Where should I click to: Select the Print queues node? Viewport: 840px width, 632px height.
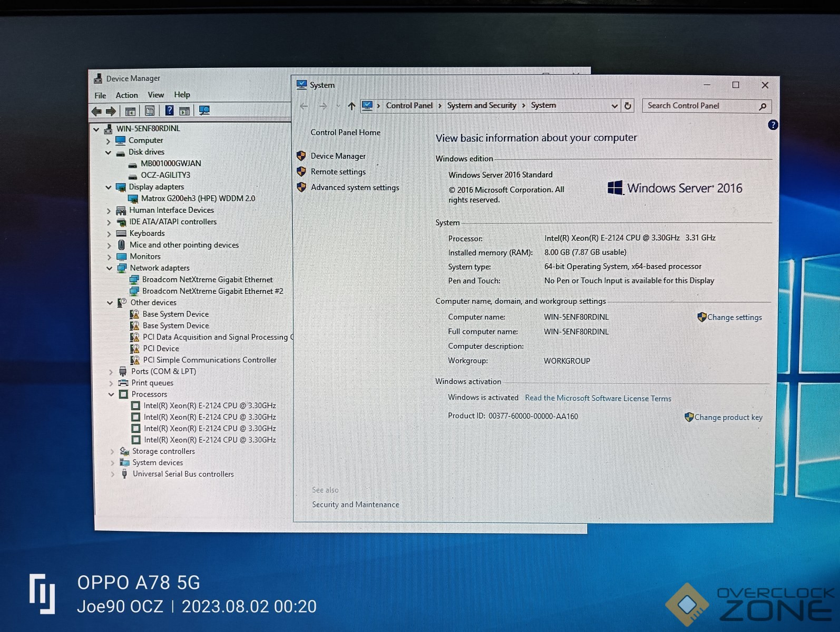point(152,383)
